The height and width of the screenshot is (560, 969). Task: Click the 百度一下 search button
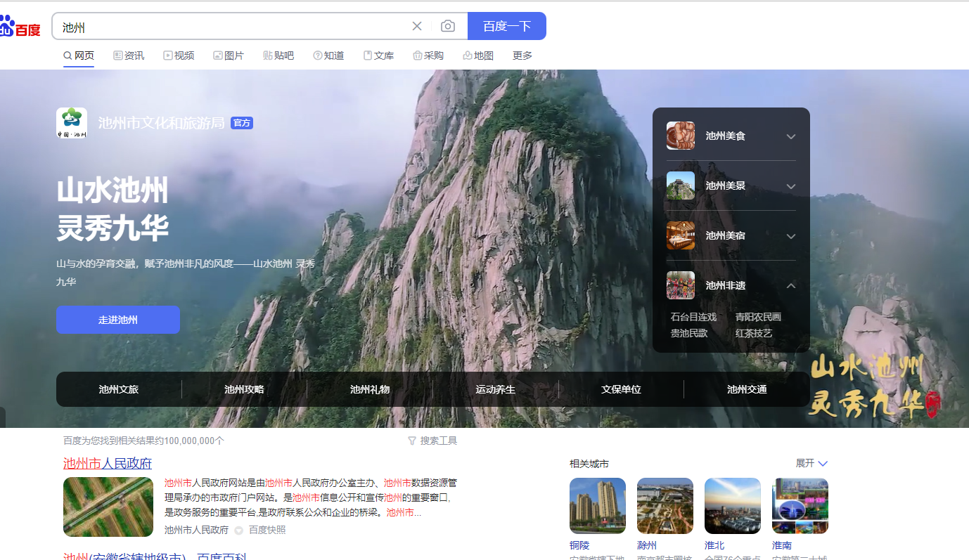506,26
